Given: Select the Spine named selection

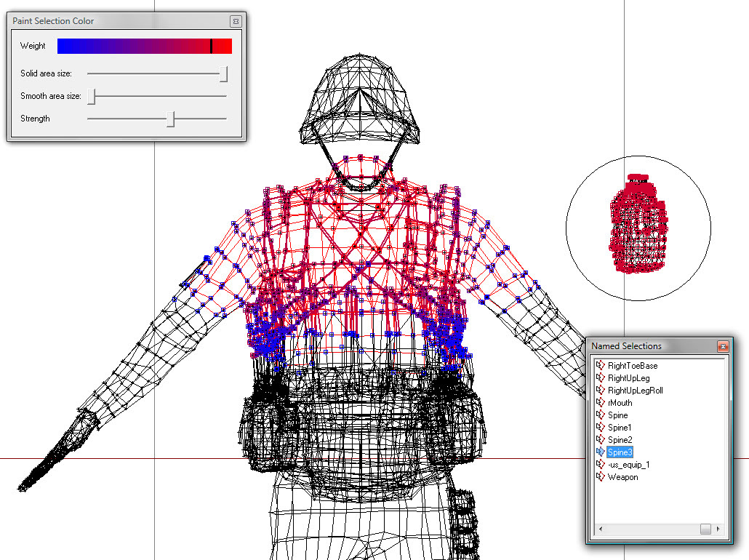Looking at the screenshot, I should tap(617, 415).
